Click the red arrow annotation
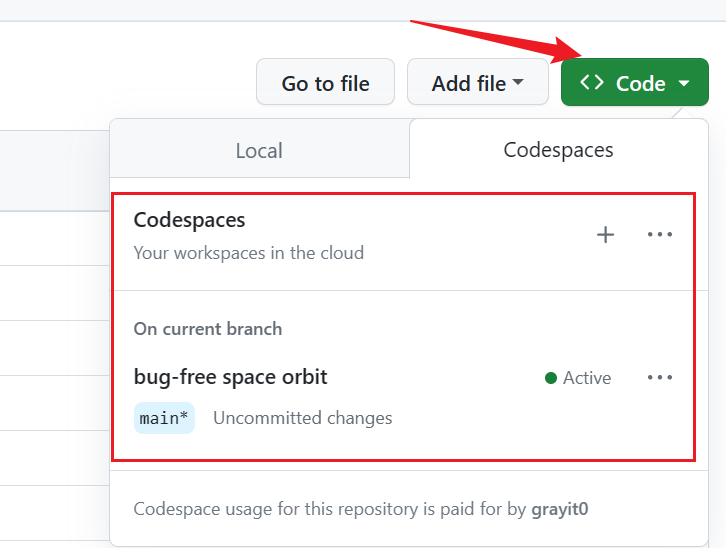726x548 pixels. pos(490,40)
